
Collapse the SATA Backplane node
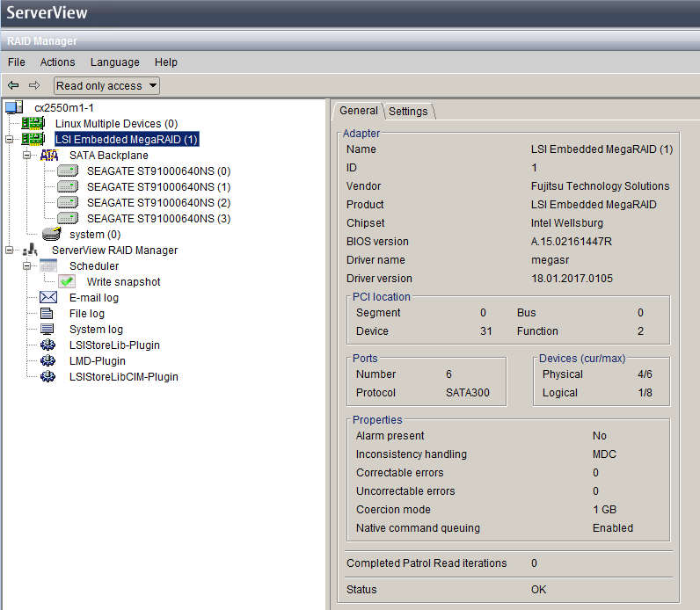pos(26,156)
